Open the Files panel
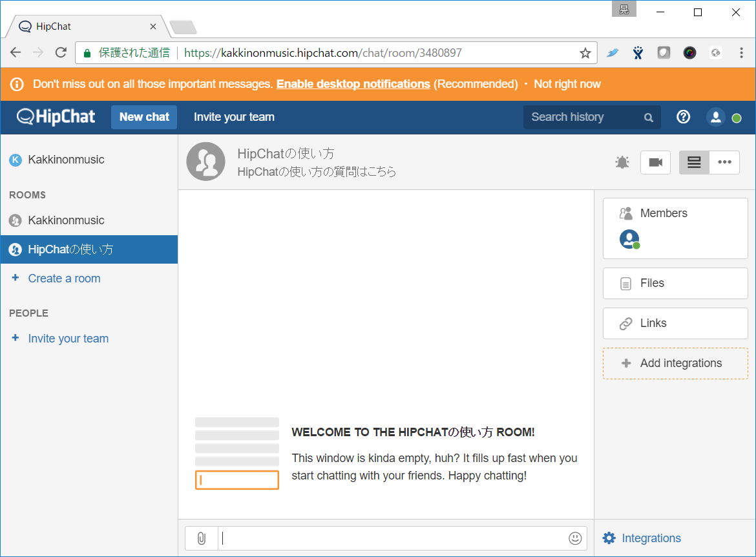756x557 pixels. point(675,284)
